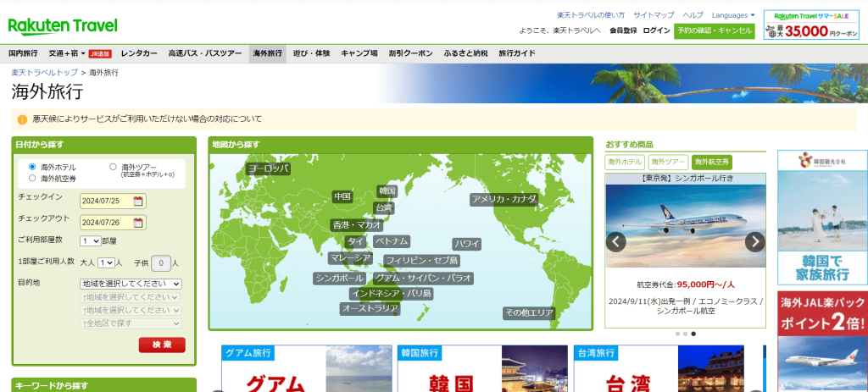868x392 pixels.
Task: Select シンガポール on the map
Action: 339,278
